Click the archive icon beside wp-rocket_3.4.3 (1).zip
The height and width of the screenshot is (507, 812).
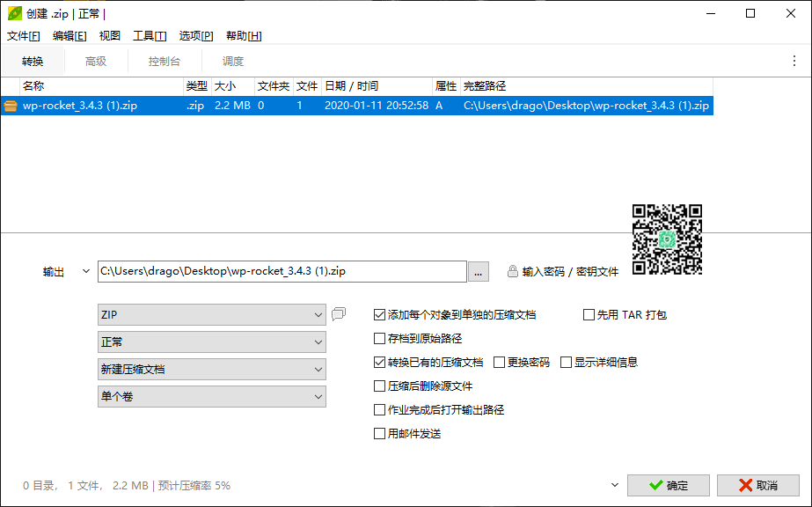click(x=11, y=106)
